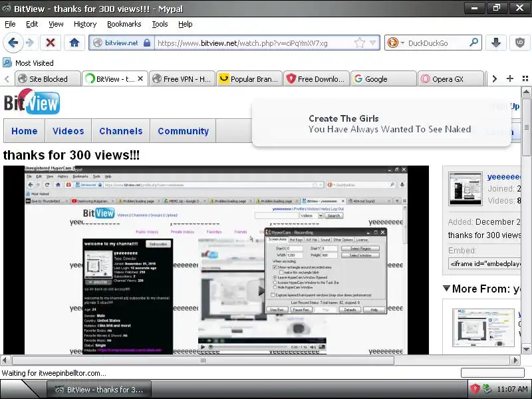Click the forward navigation arrow
532x399 pixels.
point(30,43)
